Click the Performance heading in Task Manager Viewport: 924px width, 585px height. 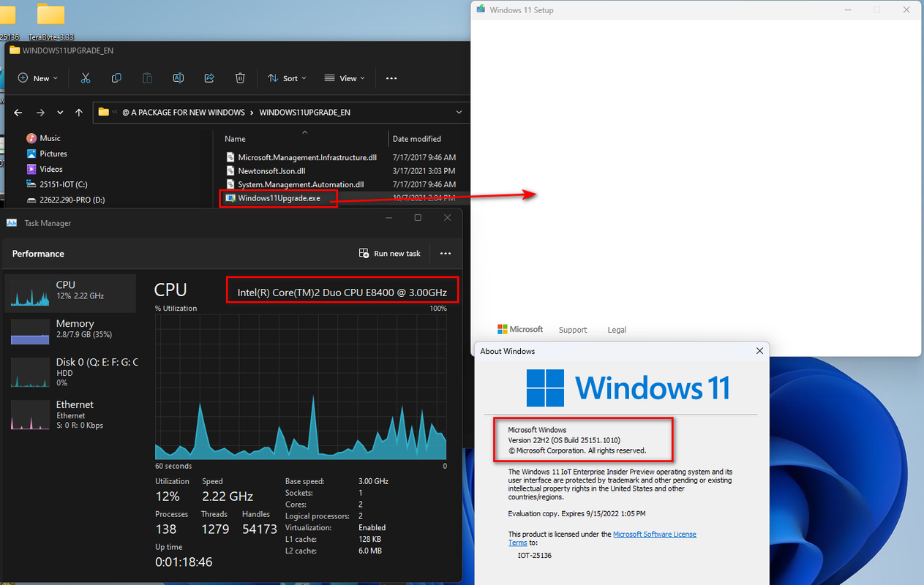pos(38,254)
